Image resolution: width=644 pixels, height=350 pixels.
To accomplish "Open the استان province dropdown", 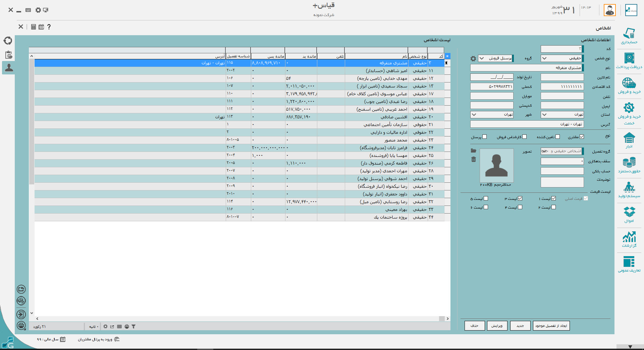I will point(562,115).
